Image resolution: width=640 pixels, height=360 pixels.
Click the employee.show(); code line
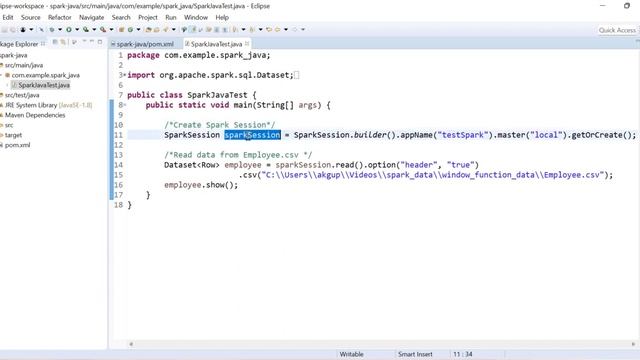tap(201, 185)
